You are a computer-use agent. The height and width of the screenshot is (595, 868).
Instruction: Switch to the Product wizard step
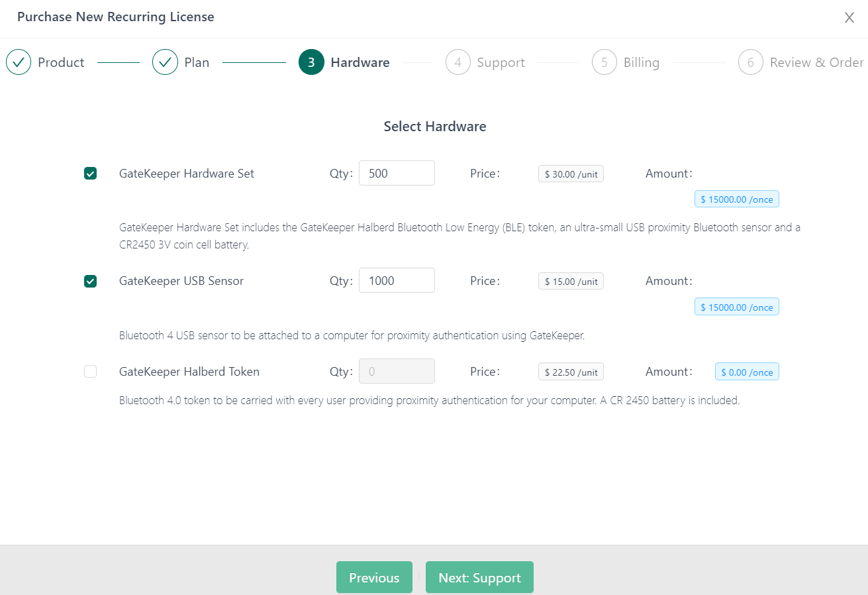[x=61, y=62]
